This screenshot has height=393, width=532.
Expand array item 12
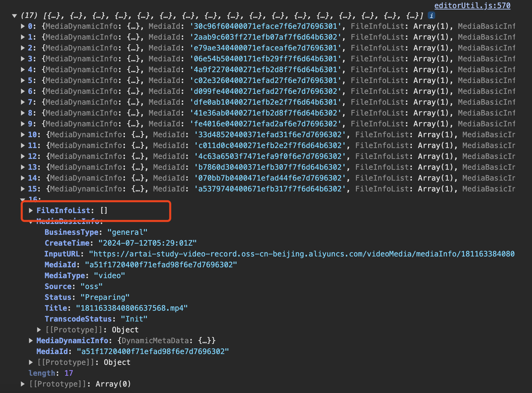(x=23, y=156)
